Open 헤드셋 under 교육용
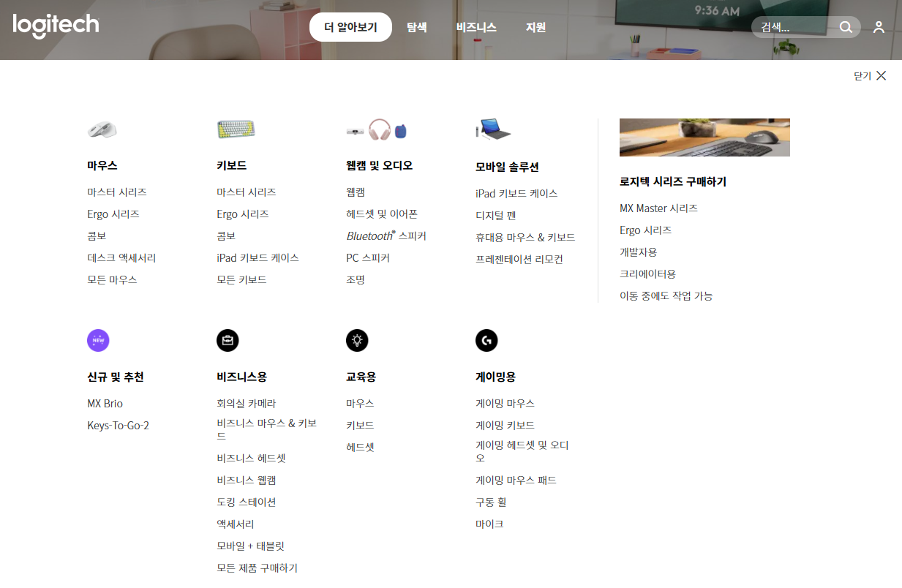This screenshot has width=902, height=588. point(360,447)
